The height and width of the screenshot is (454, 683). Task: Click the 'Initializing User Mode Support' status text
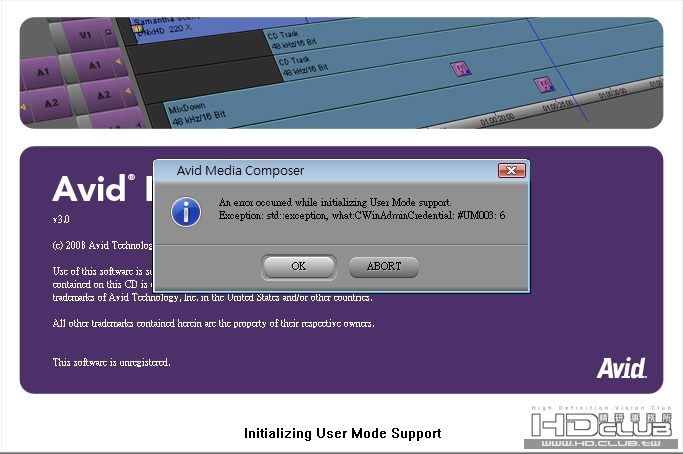pos(342,433)
